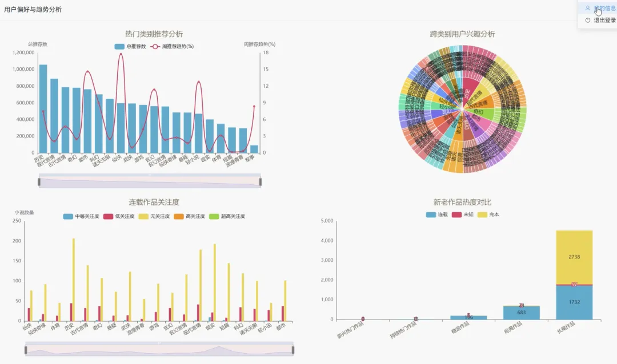Click the red 历史 bar in 连载作品关注度

71,312
